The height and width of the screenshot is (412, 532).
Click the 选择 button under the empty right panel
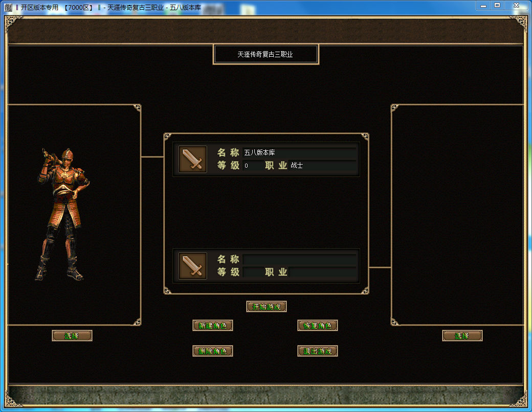pos(462,336)
